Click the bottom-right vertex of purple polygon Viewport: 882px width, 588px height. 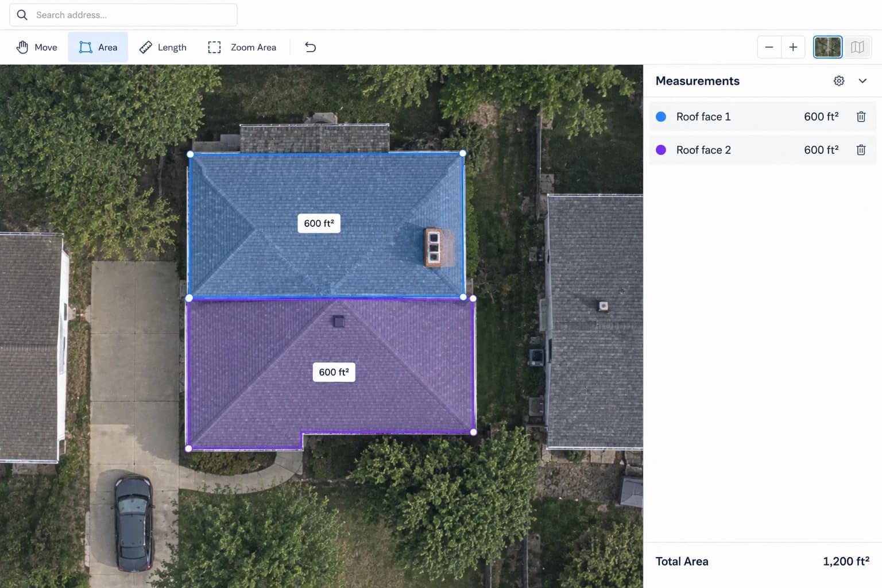(x=473, y=432)
